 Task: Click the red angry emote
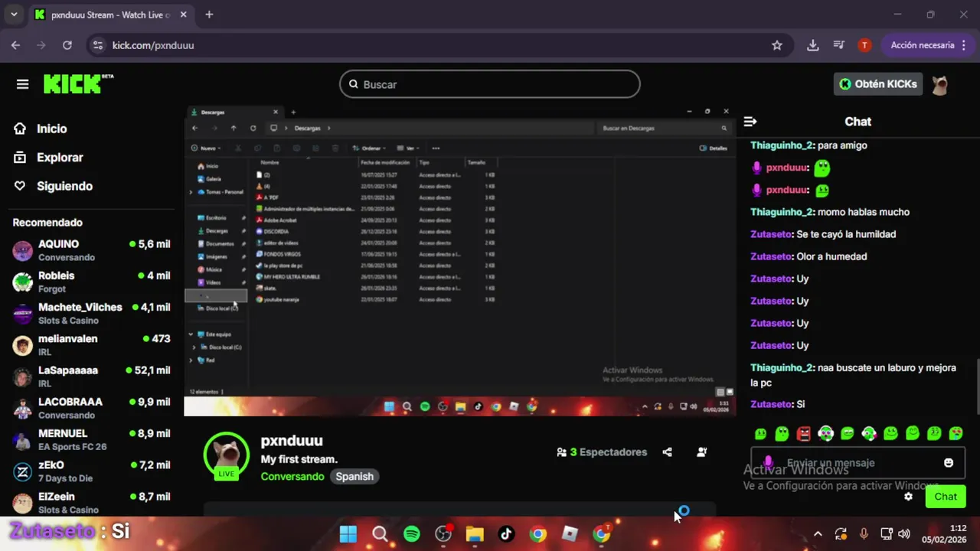pos(803,434)
